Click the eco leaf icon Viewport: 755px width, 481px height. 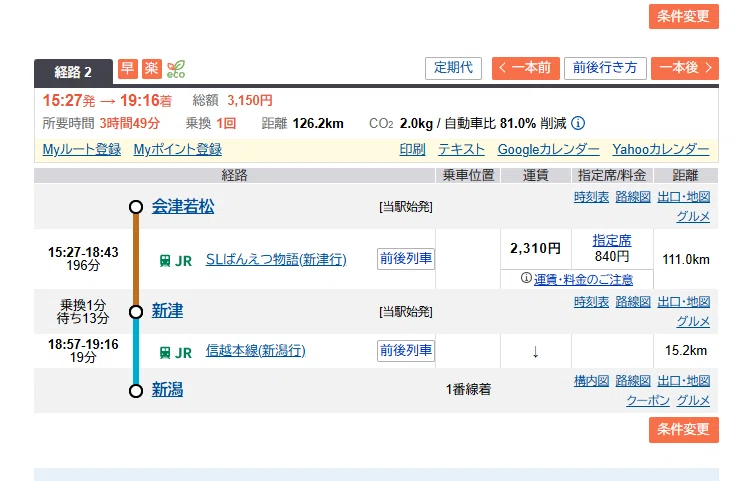(x=176, y=69)
